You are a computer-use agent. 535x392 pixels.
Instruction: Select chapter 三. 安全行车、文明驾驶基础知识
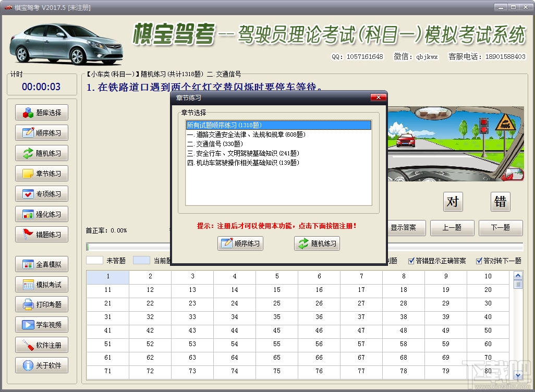[278, 154]
